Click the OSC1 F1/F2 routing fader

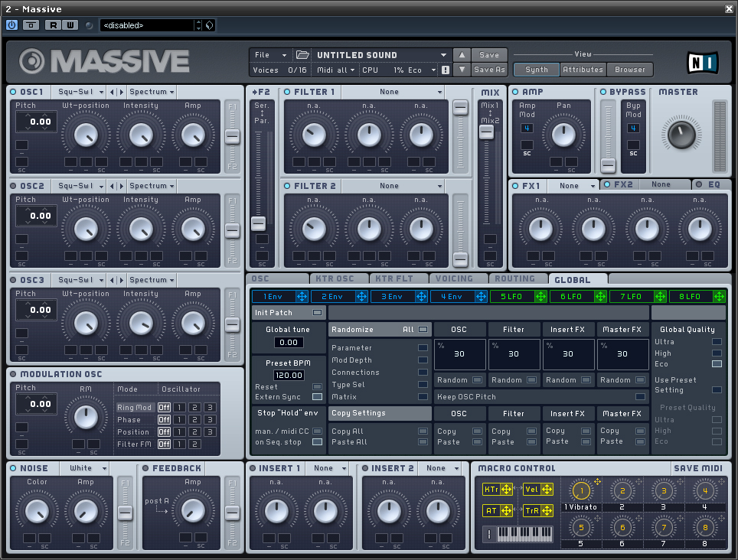[x=232, y=136]
